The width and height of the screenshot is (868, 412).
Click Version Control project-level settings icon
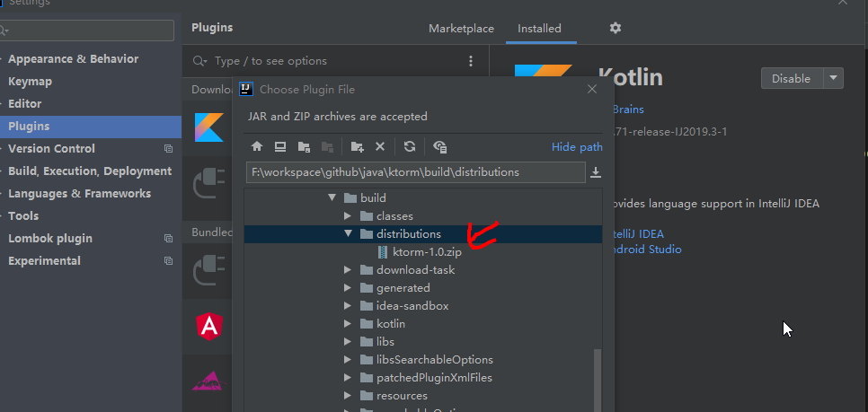pos(168,149)
